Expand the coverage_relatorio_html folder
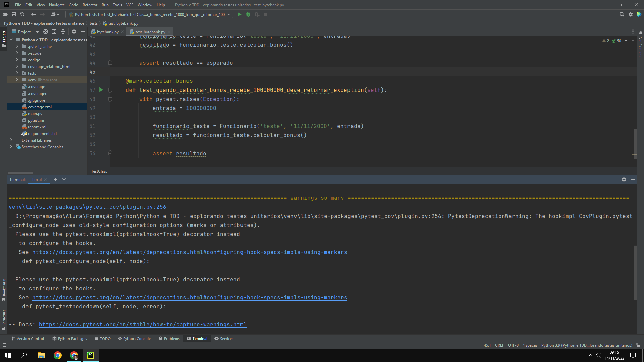The height and width of the screenshot is (362, 644). point(17,66)
